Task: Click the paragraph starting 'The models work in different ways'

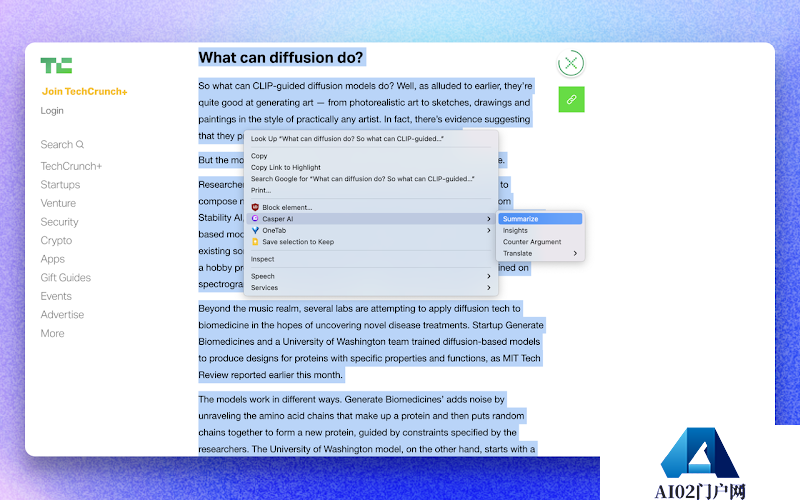Action: click(x=367, y=424)
